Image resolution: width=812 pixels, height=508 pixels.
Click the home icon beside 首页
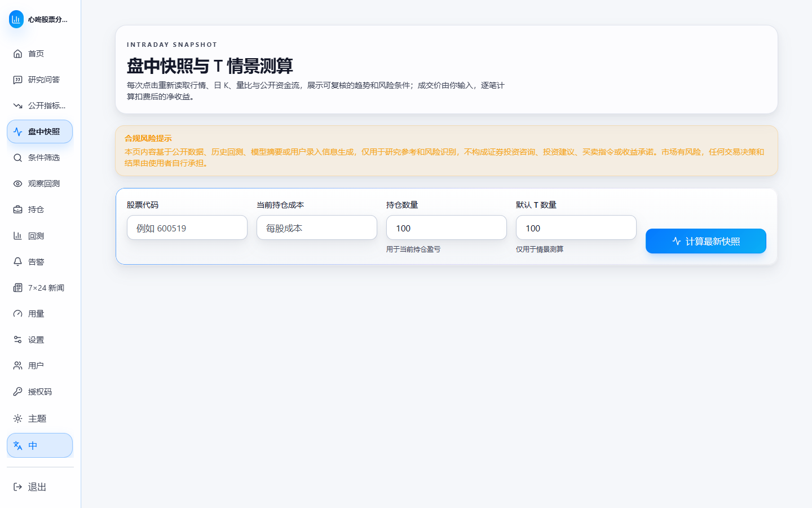[18, 54]
